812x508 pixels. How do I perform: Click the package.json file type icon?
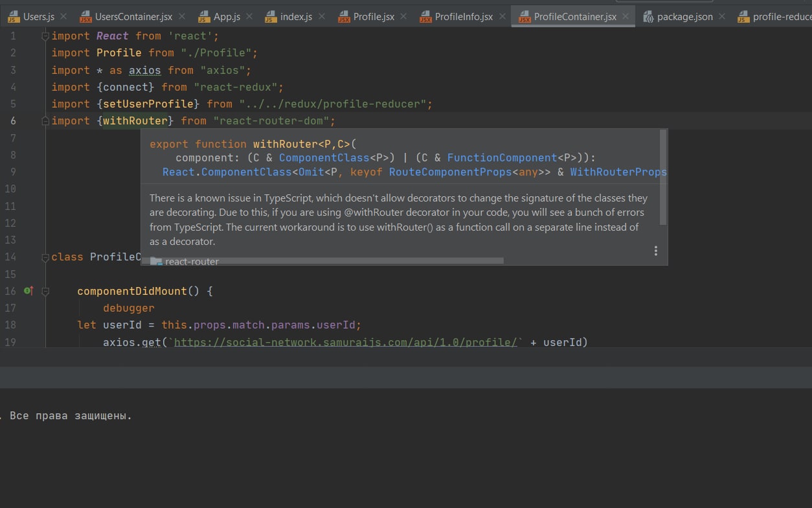tap(648, 17)
